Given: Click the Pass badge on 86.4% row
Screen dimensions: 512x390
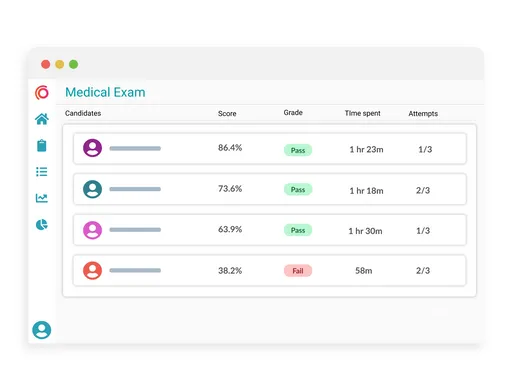Looking at the screenshot, I should point(298,150).
